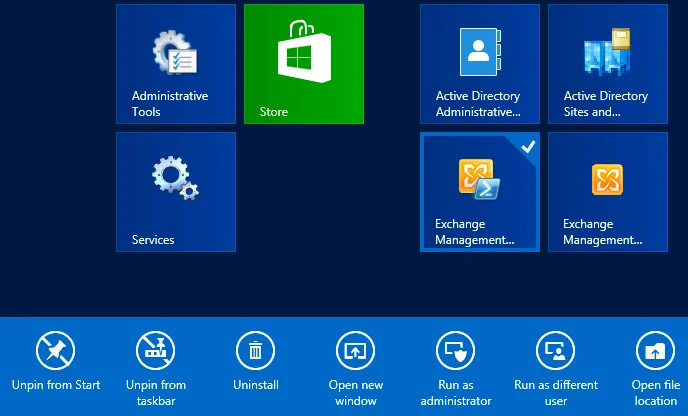Open the Services tile
688x416 pixels.
pos(176,192)
